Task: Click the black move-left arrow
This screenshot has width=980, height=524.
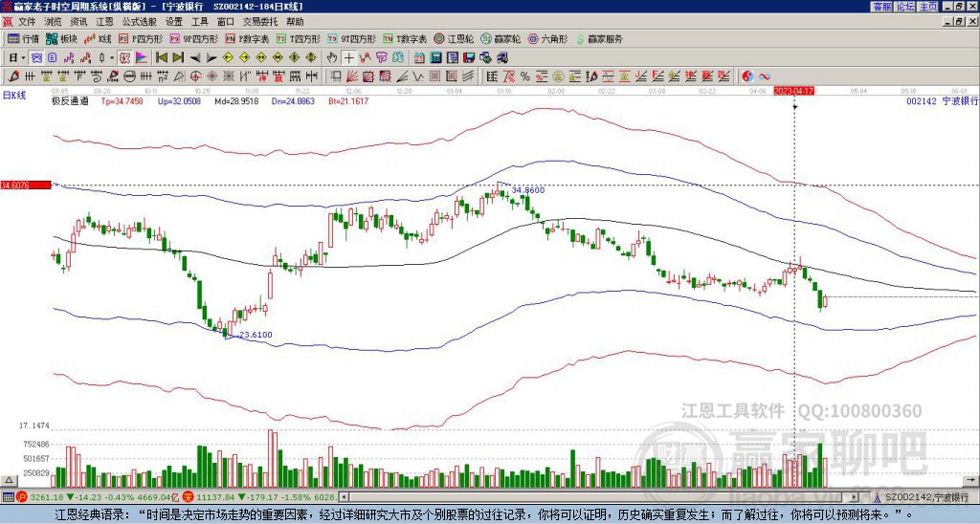Action: (x=195, y=58)
